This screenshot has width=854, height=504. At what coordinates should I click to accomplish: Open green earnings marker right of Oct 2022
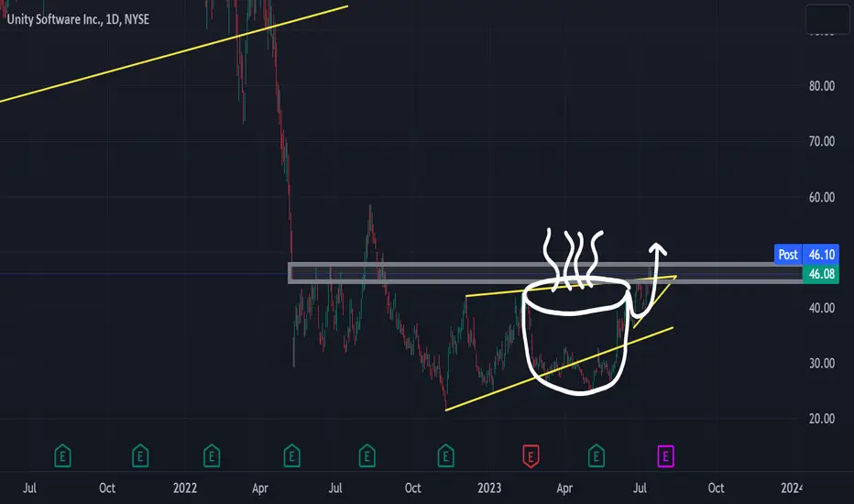(445, 455)
